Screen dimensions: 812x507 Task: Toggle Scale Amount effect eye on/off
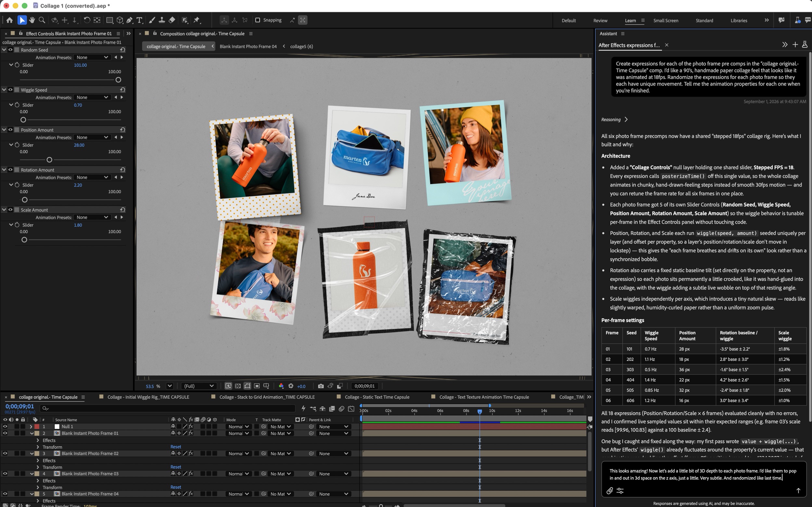point(10,210)
